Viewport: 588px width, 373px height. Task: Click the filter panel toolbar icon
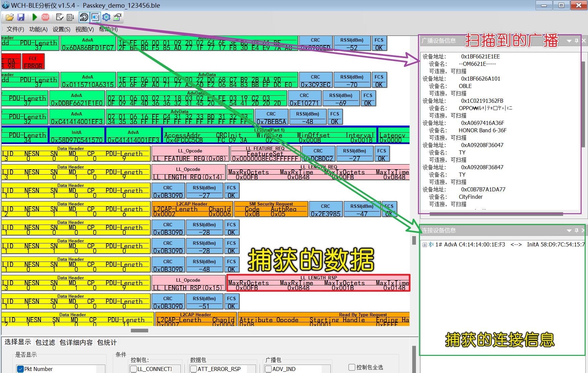point(117,17)
